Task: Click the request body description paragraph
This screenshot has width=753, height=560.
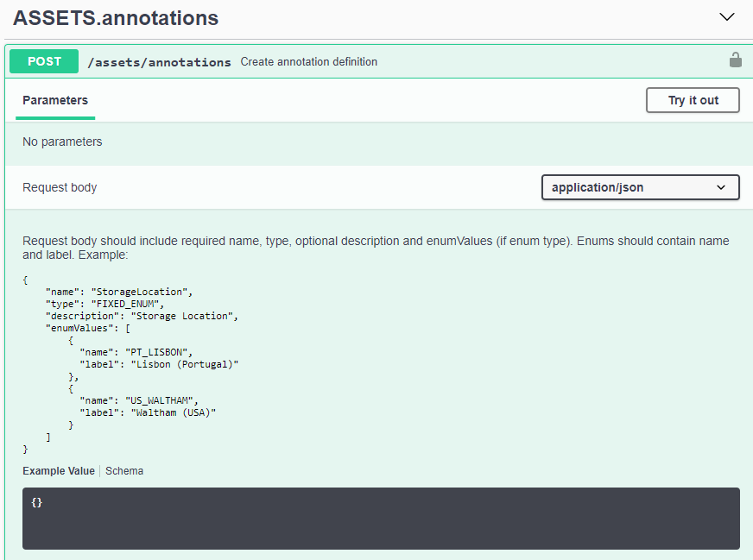Action: coord(376,248)
